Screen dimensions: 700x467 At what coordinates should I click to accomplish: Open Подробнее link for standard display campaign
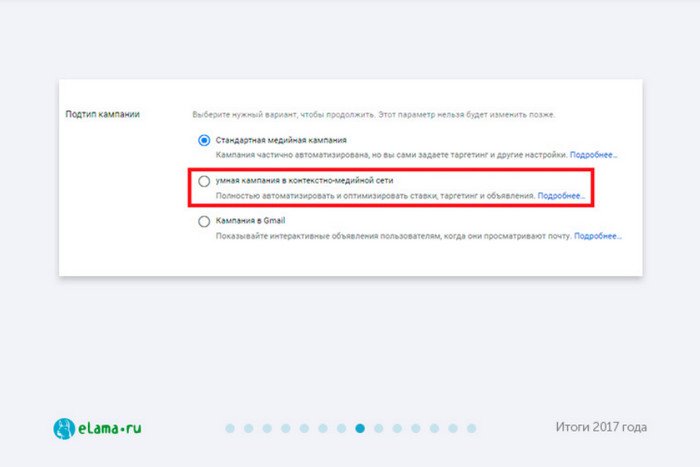pos(593,155)
